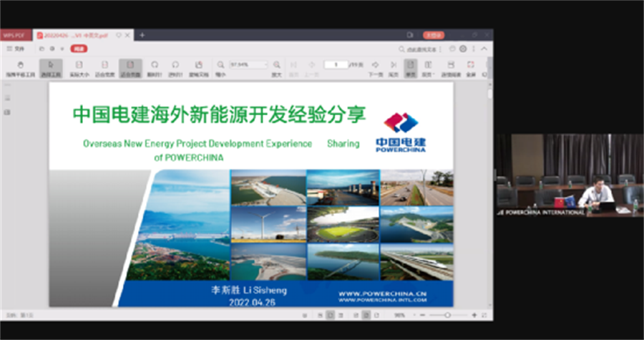Viewport: 644px width, 340px height.
Task: Click the icon left of the login button
Action: [409, 35]
